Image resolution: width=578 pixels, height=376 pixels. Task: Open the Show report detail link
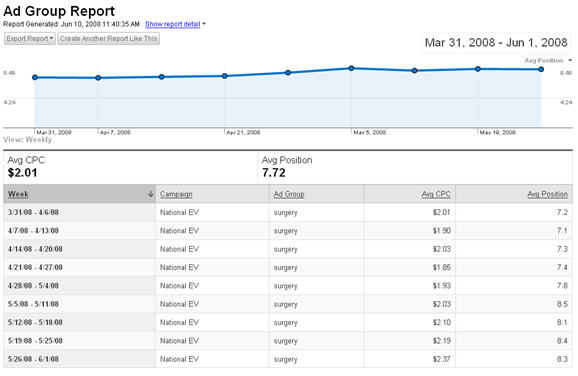(173, 24)
